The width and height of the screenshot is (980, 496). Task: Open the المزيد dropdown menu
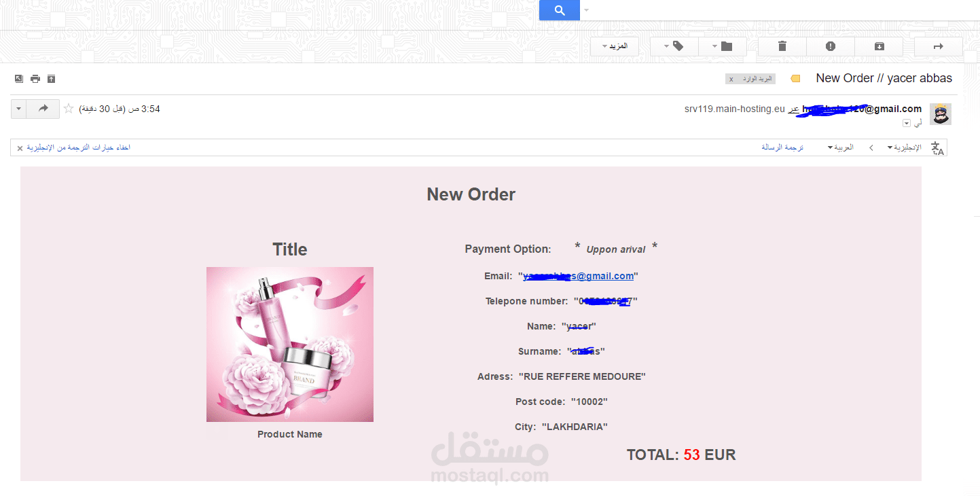(x=614, y=46)
